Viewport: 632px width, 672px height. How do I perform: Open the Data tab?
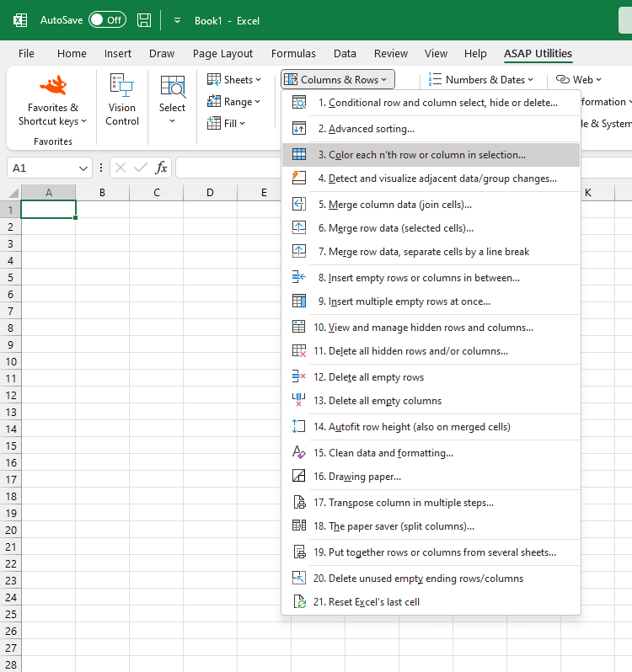point(345,54)
